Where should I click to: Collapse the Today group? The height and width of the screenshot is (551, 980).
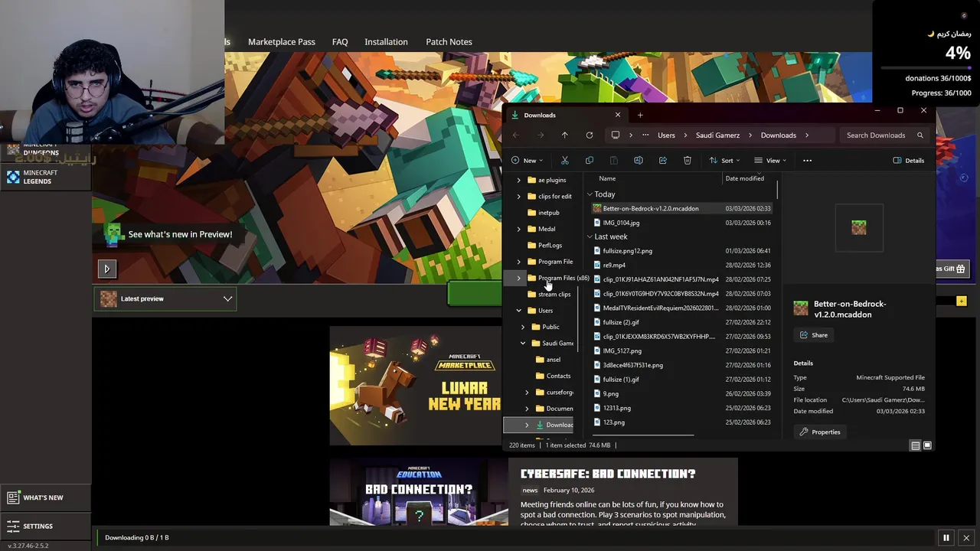590,194
